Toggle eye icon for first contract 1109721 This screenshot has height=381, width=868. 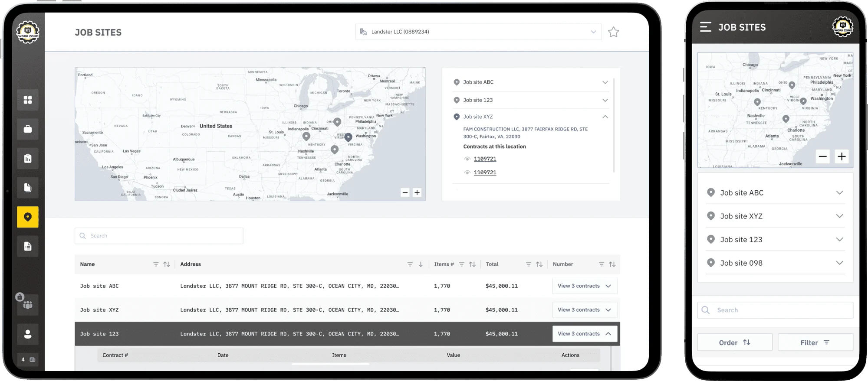467,159
